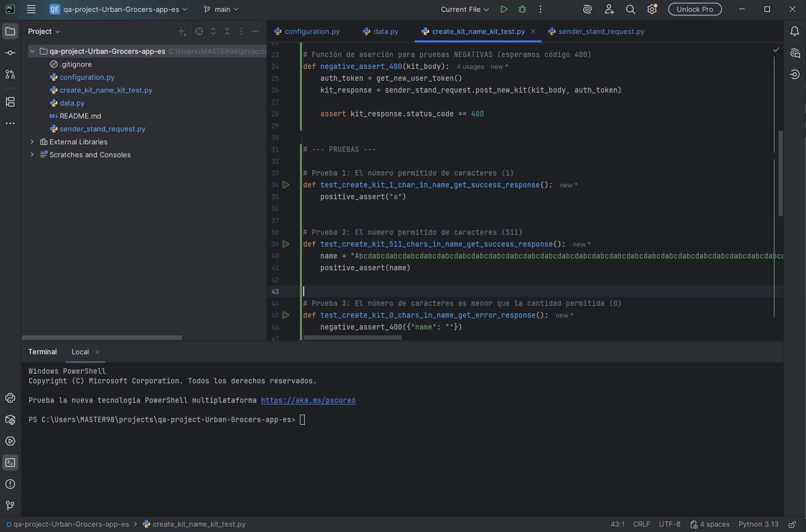Open the Notifications bell icon

tap(794, 31)
